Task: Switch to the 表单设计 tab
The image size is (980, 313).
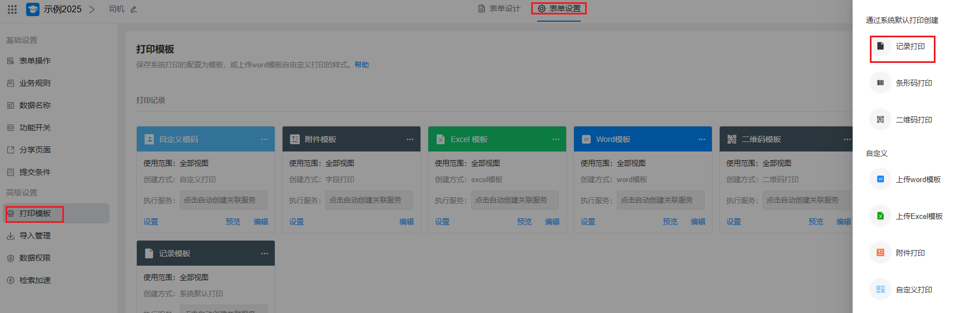Action: 499,9
